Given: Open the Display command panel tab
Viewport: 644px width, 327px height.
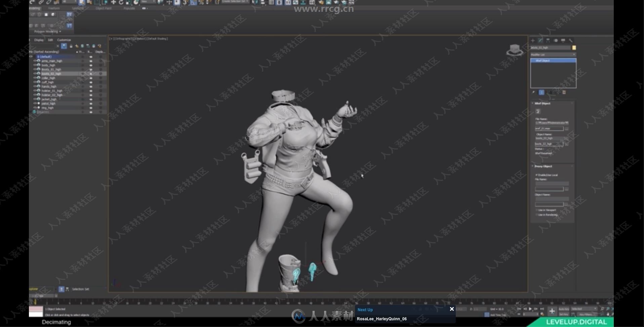Looking at the screenshot, I should coord(563,40).
